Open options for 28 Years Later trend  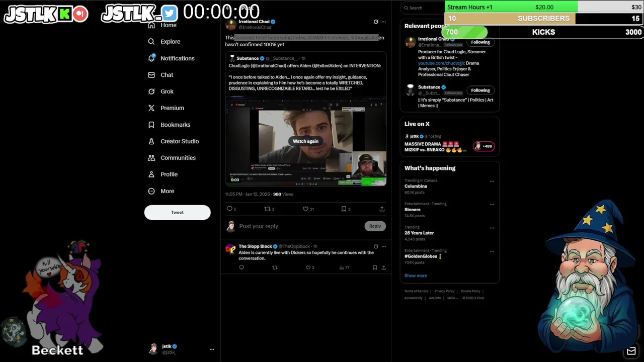[x=492, y=228]
